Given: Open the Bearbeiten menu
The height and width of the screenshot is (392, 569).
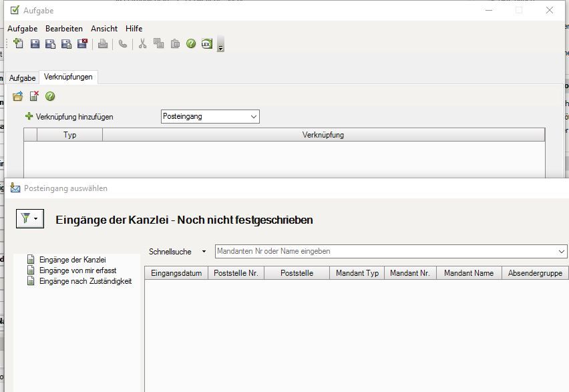Looking at the screenshot, I should pos(64,29).
